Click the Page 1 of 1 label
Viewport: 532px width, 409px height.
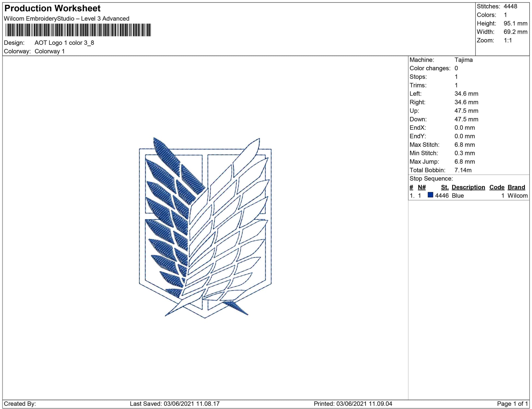point(512,404)
